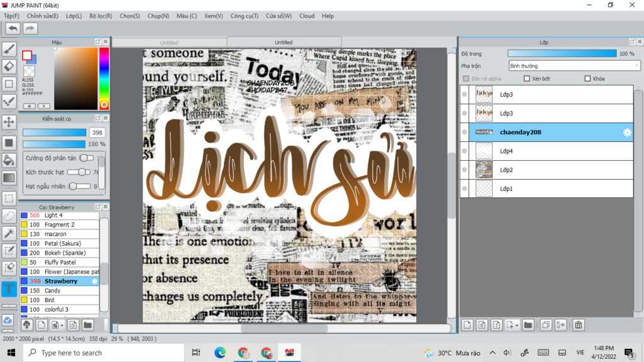Select the Bokeh (Sparkle) brush
644x362 pixels.
[x=60, y=253]
